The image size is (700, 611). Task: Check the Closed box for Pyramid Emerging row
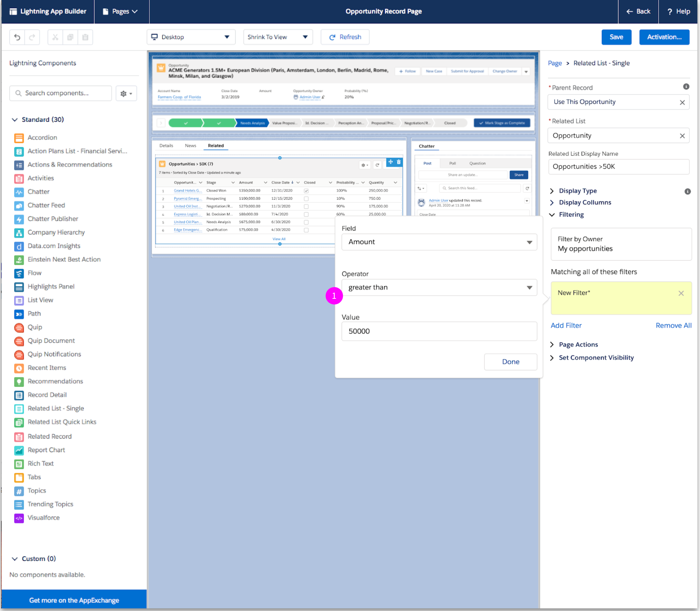pos(306,198)
